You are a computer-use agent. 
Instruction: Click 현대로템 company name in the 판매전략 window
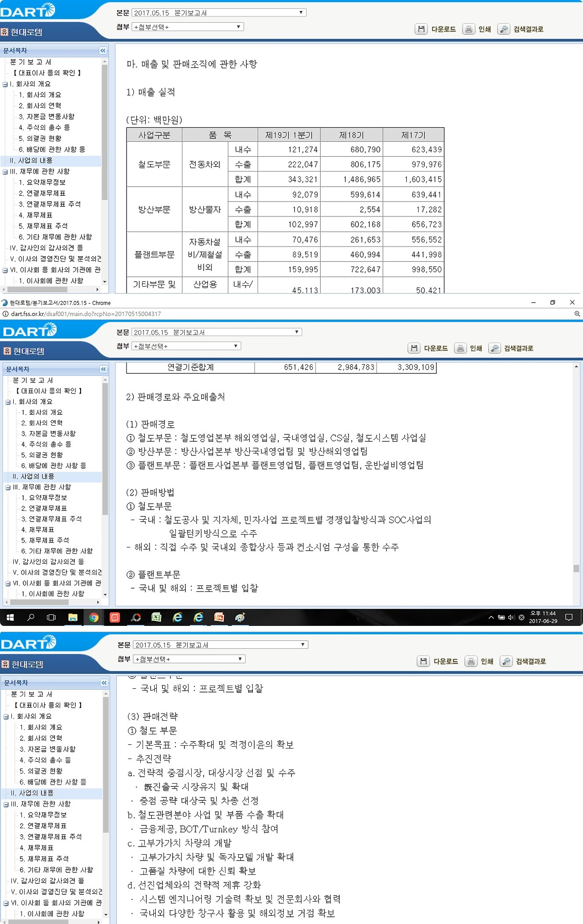pyautogui.click(x=27, y=665)
